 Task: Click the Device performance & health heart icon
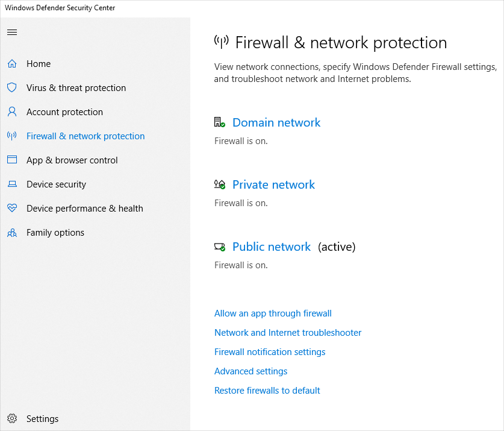click(x=12, y=209)
